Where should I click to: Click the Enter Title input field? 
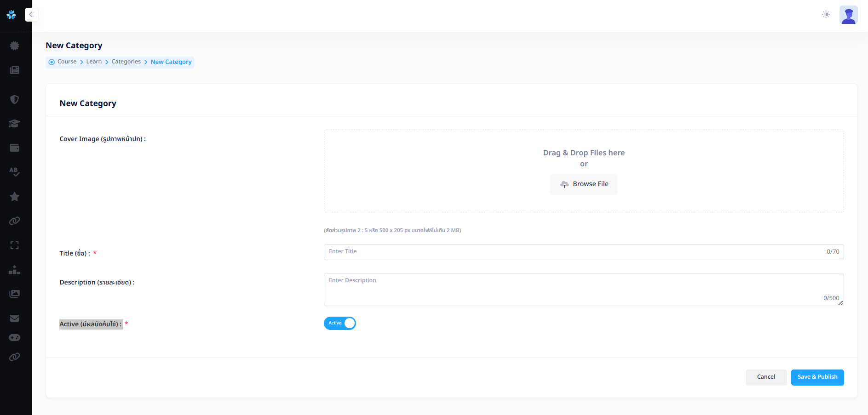[x=575, y=252]
